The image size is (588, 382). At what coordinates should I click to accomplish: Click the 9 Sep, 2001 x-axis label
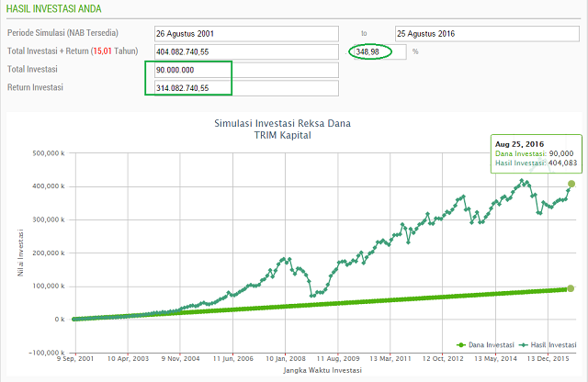click(74, 358)
